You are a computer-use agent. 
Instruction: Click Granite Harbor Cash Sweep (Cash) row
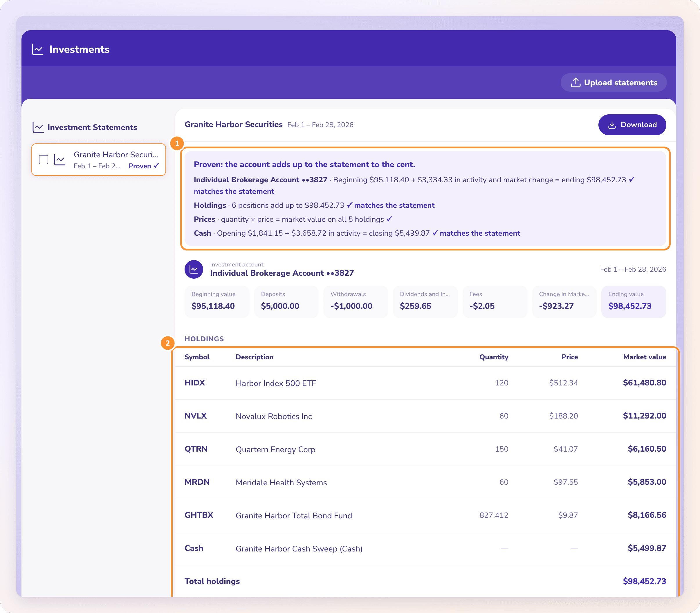[x=425, y=548]
